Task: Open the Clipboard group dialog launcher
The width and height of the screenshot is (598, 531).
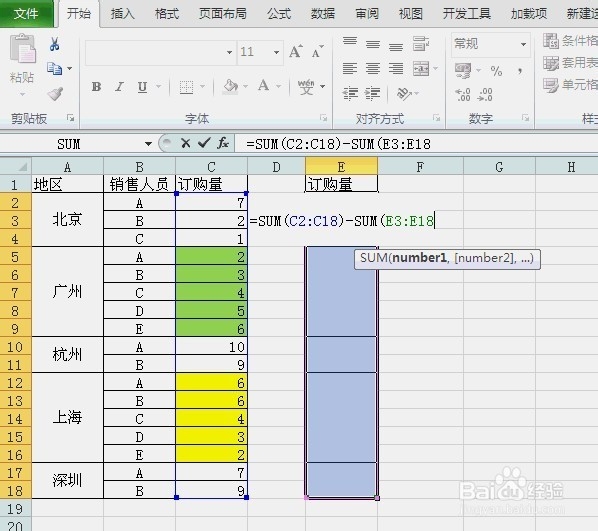Action: [71, 117]
